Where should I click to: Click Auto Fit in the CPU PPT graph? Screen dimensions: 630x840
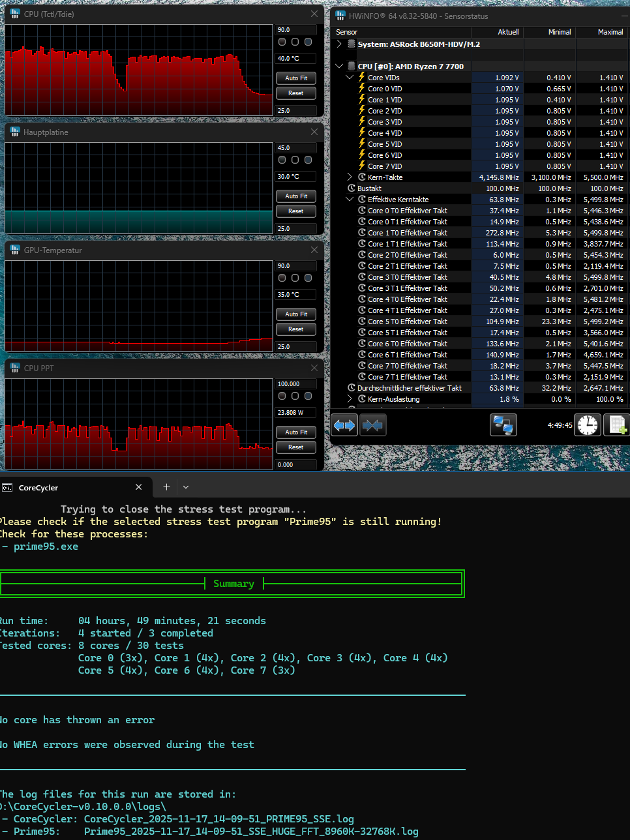point(296,432)
